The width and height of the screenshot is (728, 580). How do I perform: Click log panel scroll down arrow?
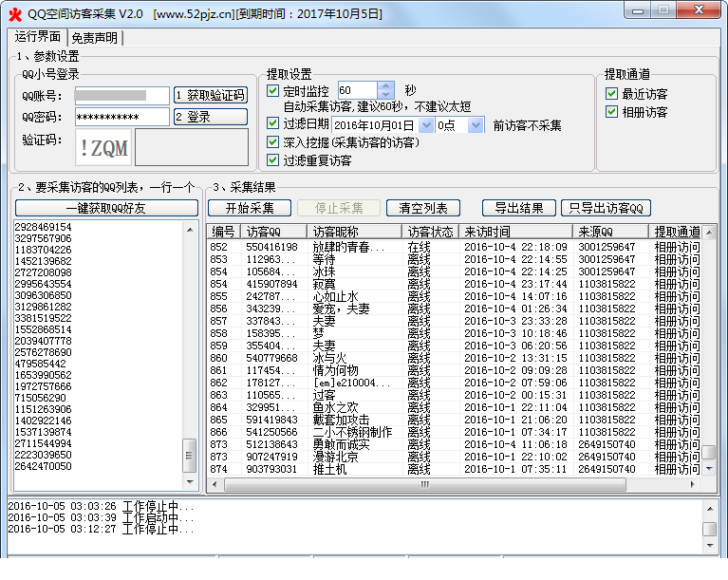(x=710, y=545)
